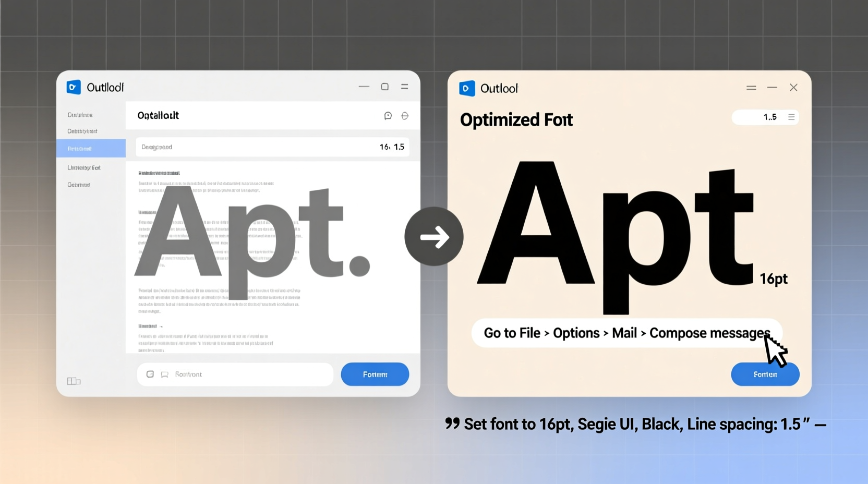Image resolution: width=868 pixels, height=484 pixels.
Task: Click the Outlook app icon in left window titlebar
Action: (x=74, y=87)
